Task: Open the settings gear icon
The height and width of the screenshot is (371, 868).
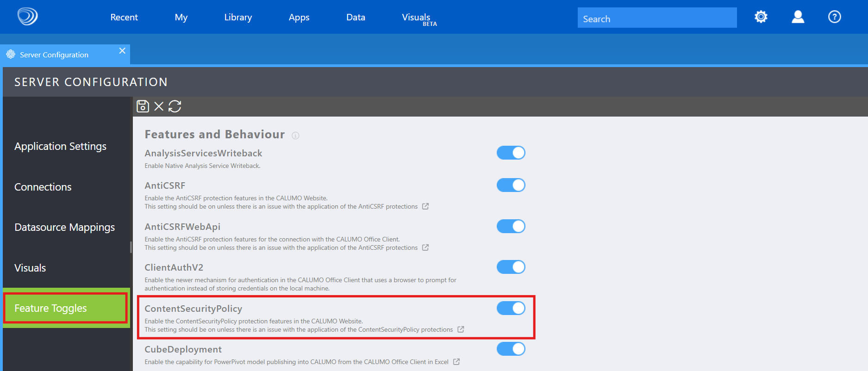Action: (x=761, y=17)
